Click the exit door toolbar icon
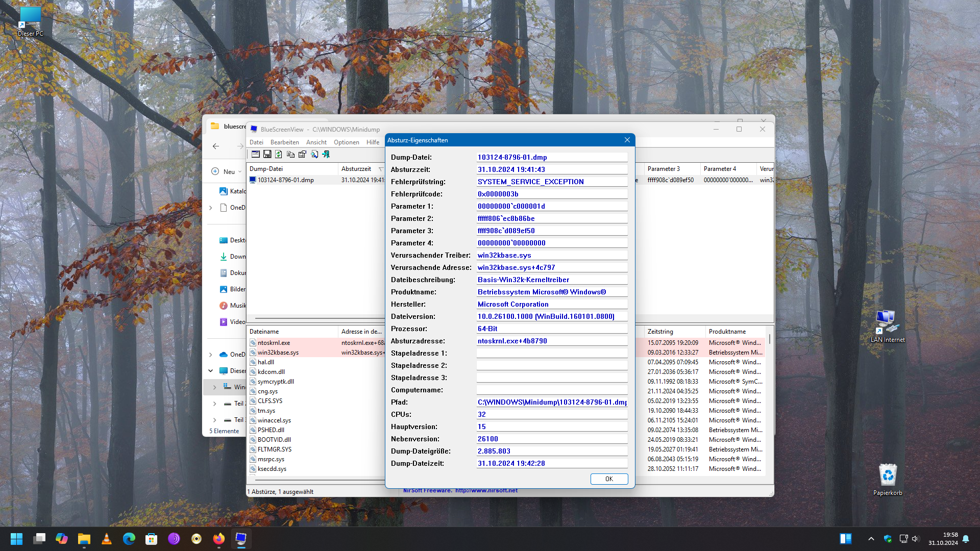This screenshot has width=980, height=551. 326,154
